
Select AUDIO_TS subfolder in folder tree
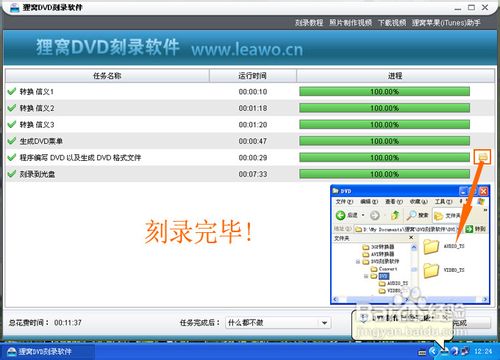tap(394, 283)
